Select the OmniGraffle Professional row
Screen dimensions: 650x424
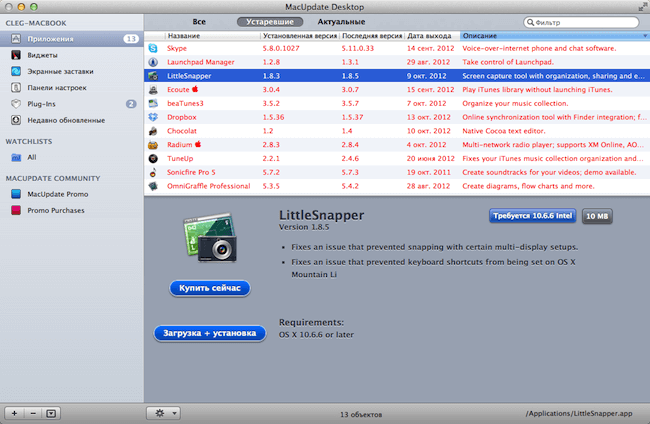point(397,186)
